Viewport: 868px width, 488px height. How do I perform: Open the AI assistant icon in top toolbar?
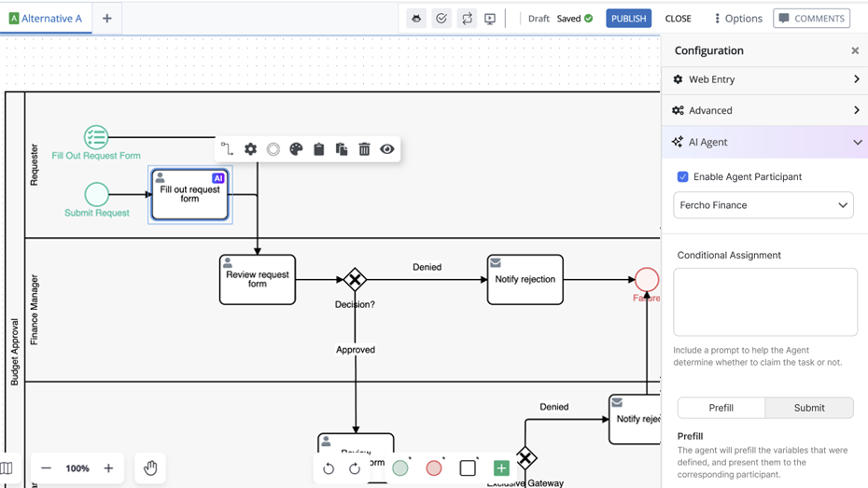tap(416, 19)
